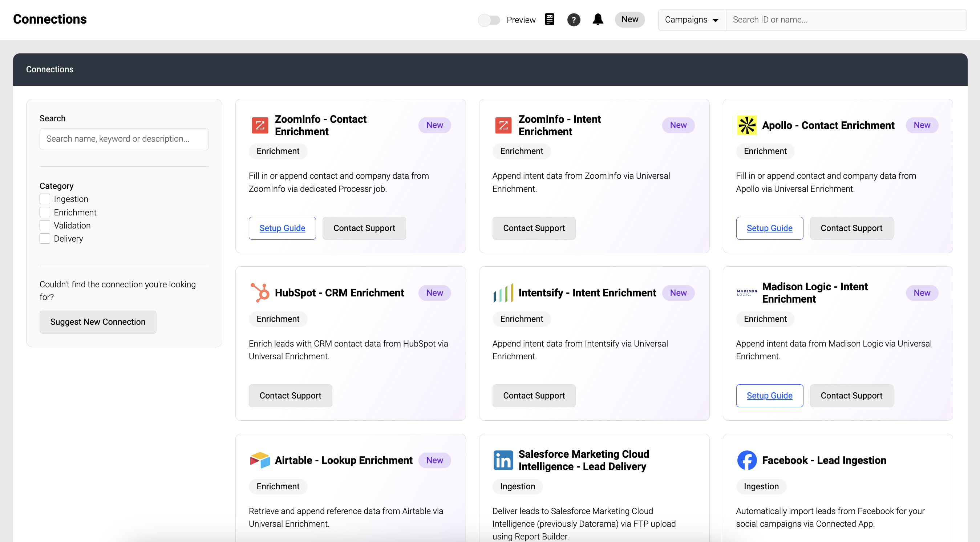The image size is (980, 542).
Task: Click New badge on HubSpot card
Action: (434, 293)
